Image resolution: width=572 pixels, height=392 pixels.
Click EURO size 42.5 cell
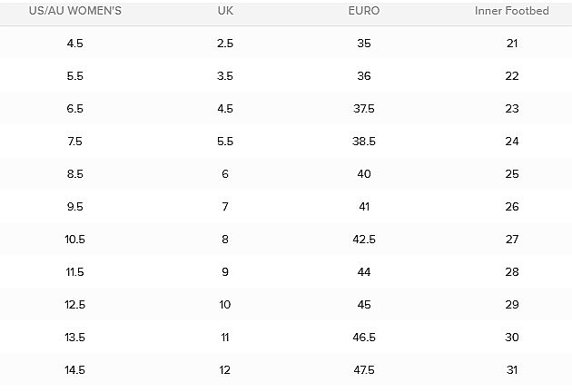pos(363,240)
